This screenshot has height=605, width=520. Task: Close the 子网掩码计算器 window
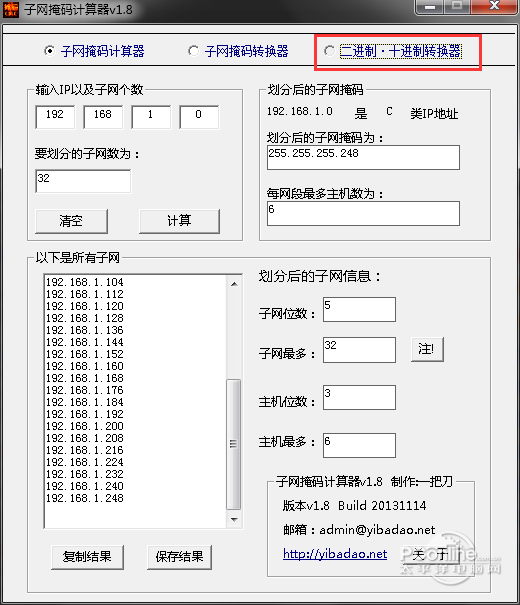coord(494,6)
